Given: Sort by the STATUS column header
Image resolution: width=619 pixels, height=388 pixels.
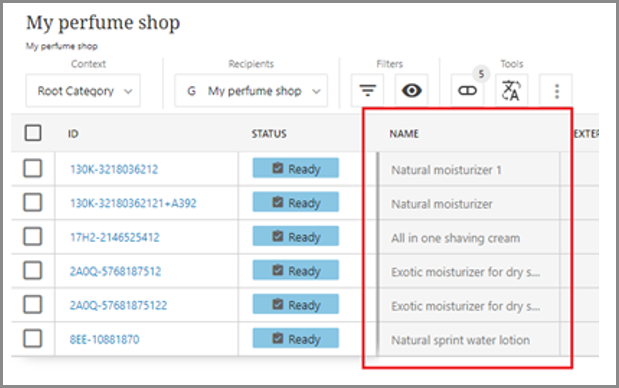Looking at the screenshot, I should pyautogui.click(x=269, y=134).
